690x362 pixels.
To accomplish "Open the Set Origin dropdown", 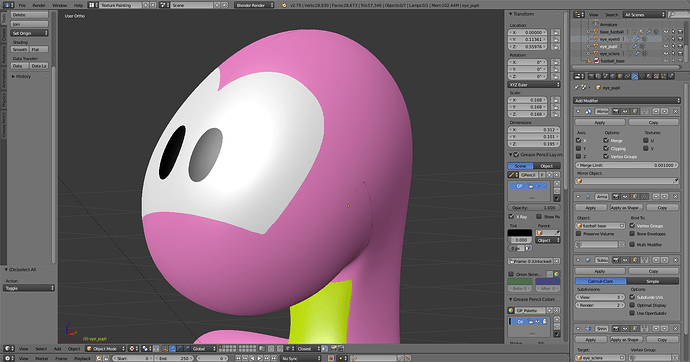I will [29, 33].
